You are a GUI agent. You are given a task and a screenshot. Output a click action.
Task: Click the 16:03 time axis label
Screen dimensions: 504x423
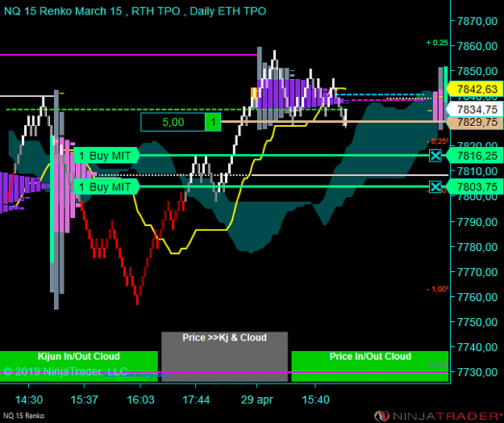coord(140,400)
